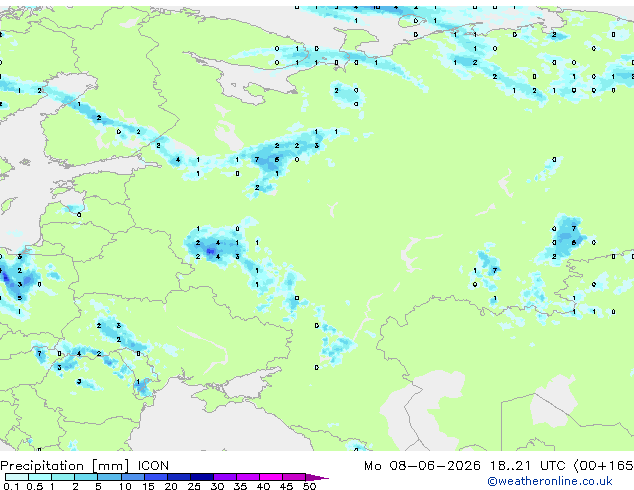
Task: Click the legend label '35'
Action: click(240, 486)
